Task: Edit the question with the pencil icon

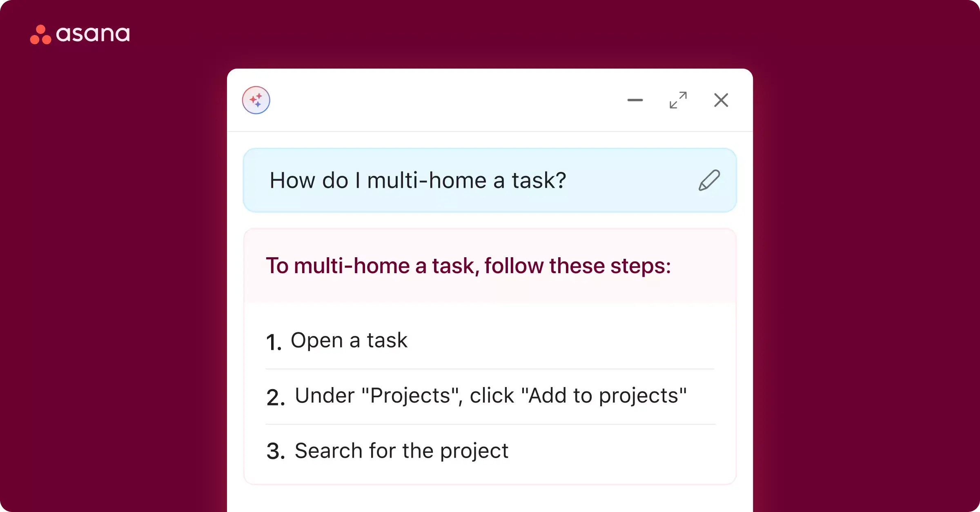Action: [x=709, y=180]
